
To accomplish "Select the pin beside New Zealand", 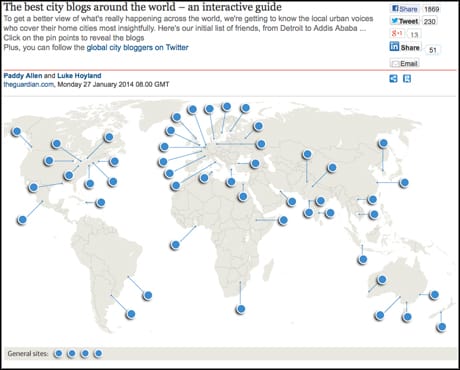I will [442, 327].
